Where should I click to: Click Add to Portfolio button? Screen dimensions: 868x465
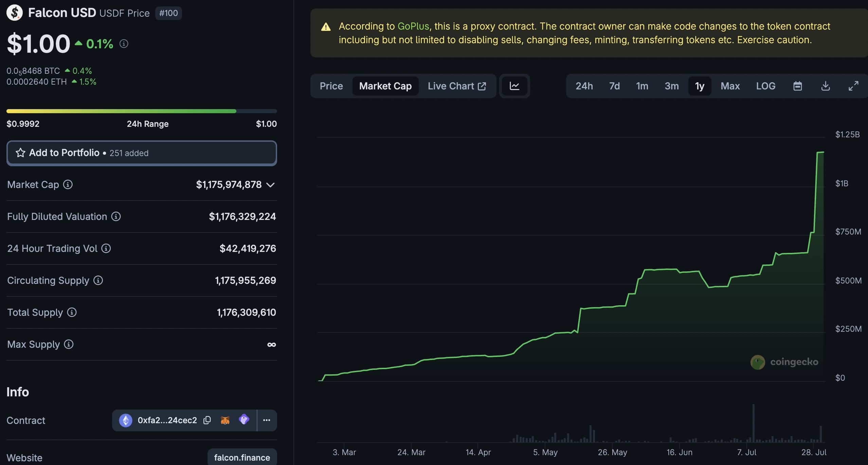click(x=142, y=153)
